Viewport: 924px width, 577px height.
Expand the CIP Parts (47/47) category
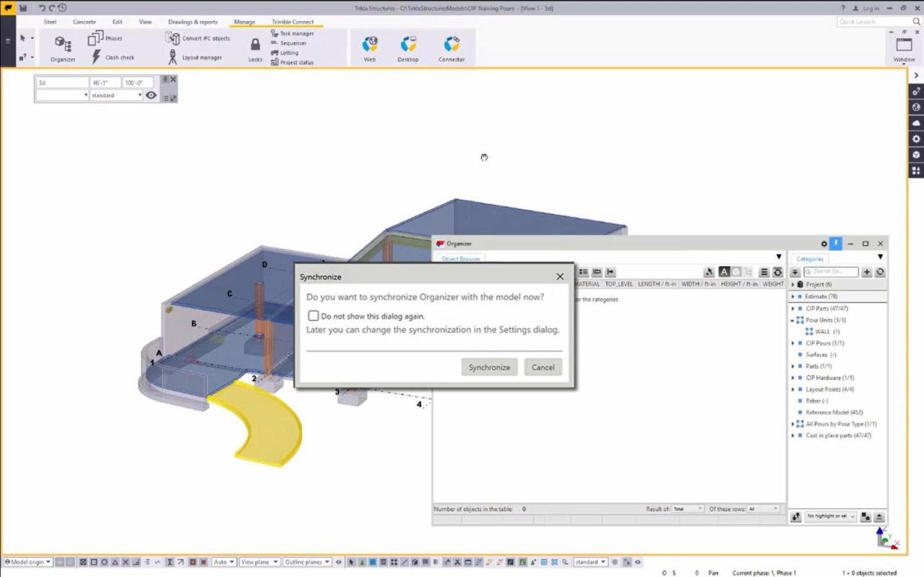tap(793, 309)
